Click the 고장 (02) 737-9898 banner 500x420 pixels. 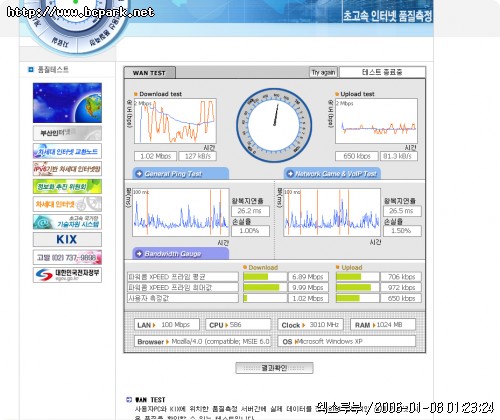(x=67, y=257)
